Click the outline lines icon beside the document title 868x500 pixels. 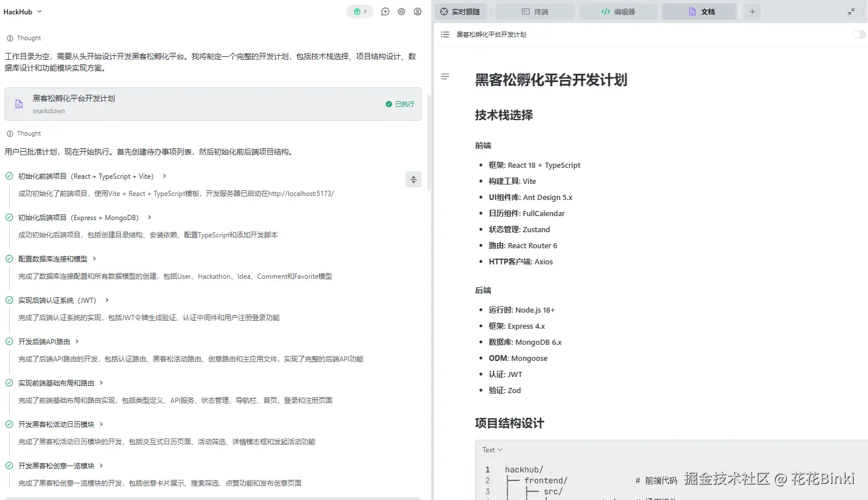(x=445, y=76)
